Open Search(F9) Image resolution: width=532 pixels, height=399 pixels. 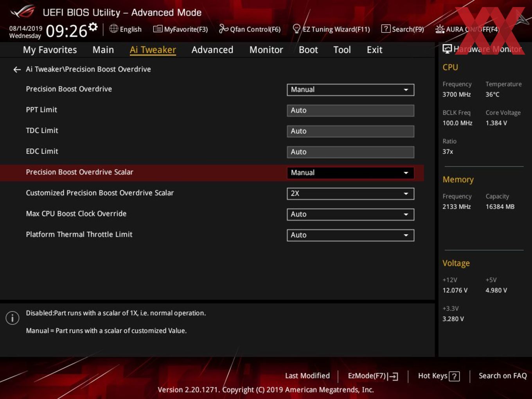point(403,29)
